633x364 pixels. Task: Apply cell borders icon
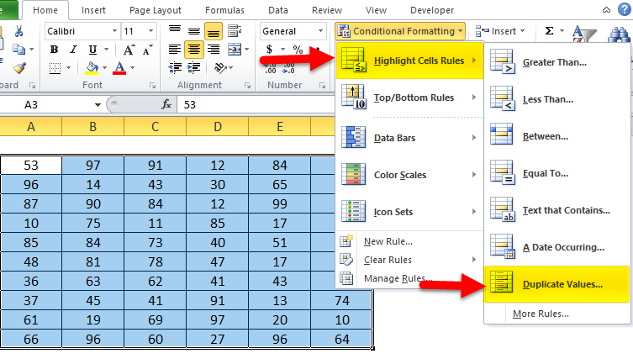(55, 68)
